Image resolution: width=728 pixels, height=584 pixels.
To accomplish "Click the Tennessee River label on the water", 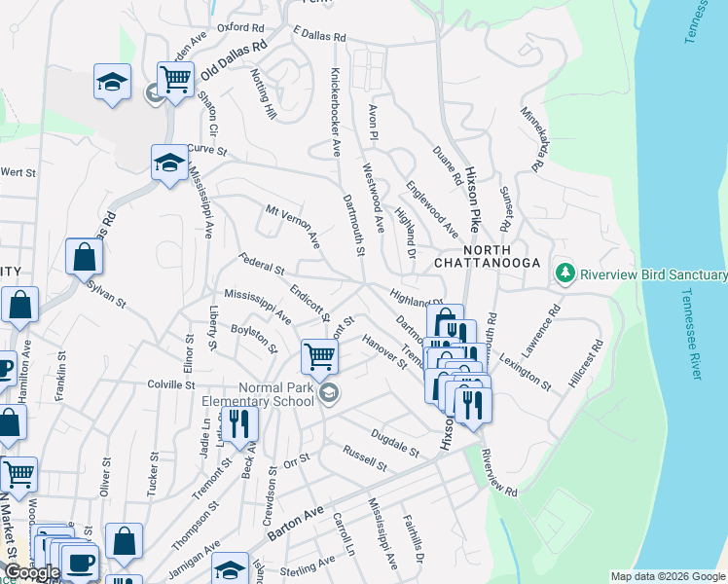I will (x=693, y=334).
